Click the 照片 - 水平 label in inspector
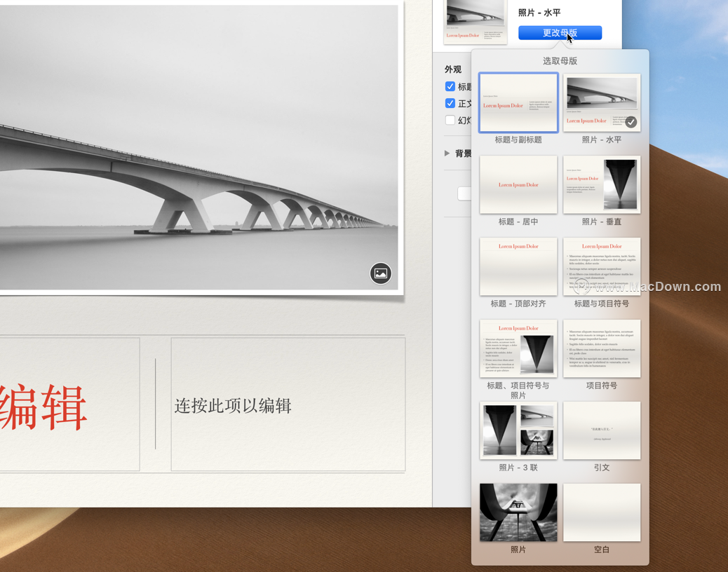This screenshot has width=728, height=572. 539,13
